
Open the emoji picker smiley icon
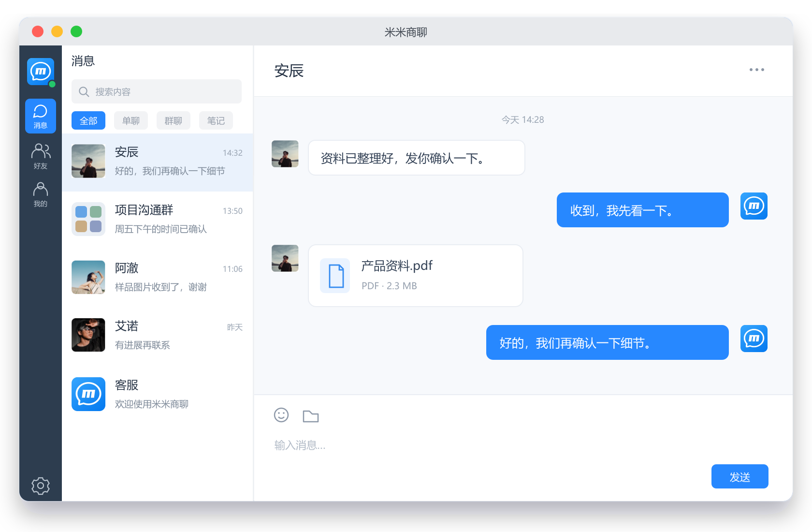tap(281, 415)
